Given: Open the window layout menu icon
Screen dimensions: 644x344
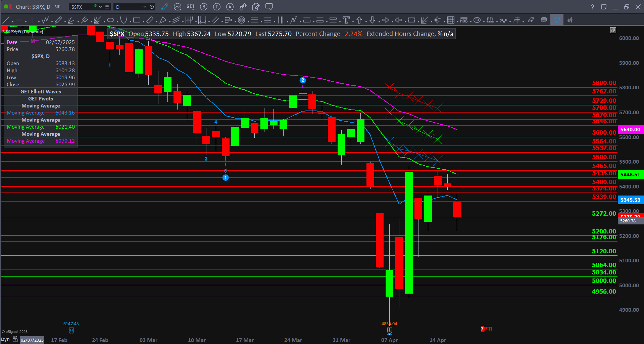Looking at the screenshot, I should point(604,7).
